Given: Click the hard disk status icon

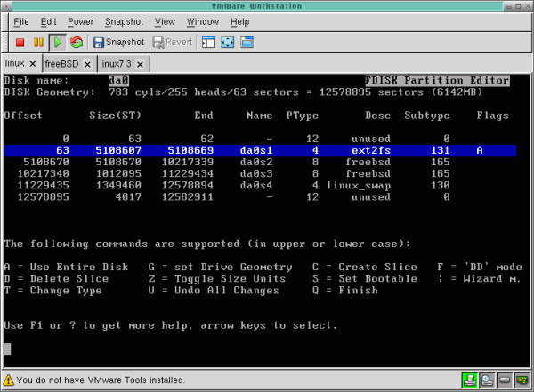Looking at the screenshot, I should [x=505, y=380].
